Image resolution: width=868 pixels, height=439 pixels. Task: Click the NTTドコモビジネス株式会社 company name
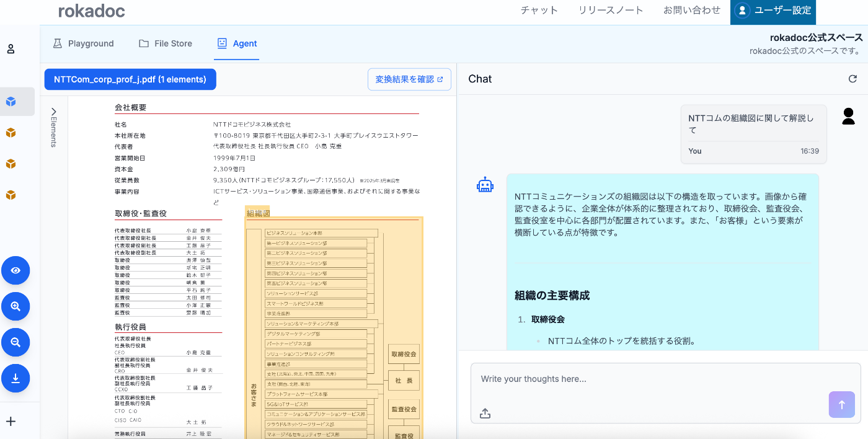coord(252,125)
